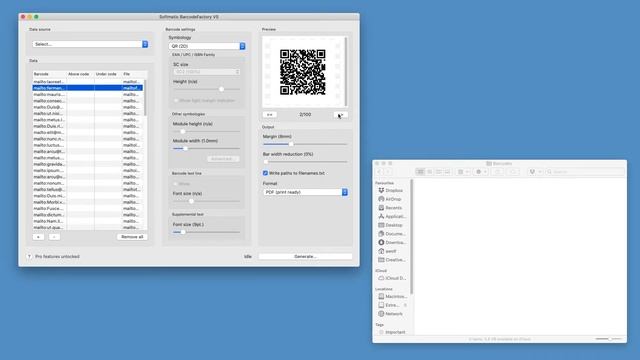Open Recents in the Finder sidebar
This screenshot has height=360, width=640.
click(x=390, y=208)
